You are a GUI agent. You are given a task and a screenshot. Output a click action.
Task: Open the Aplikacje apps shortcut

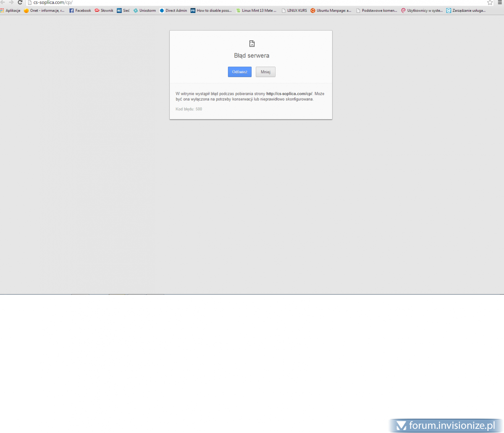point(10,10)
